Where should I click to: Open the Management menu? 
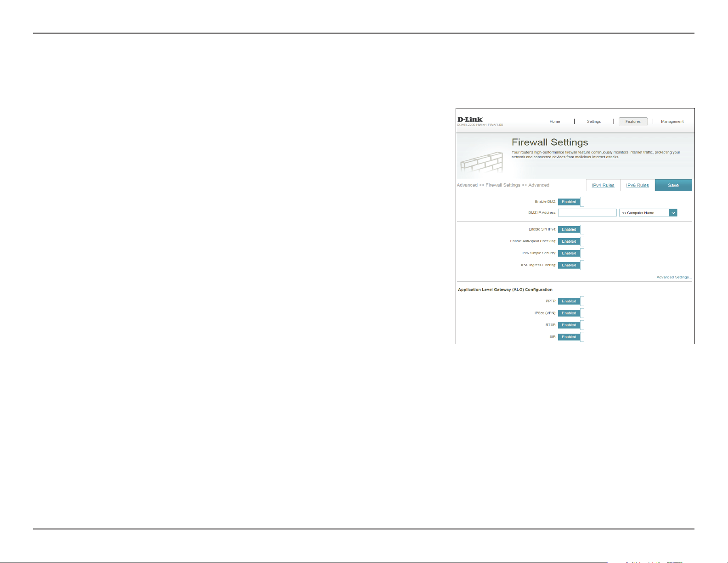[672, 122]
